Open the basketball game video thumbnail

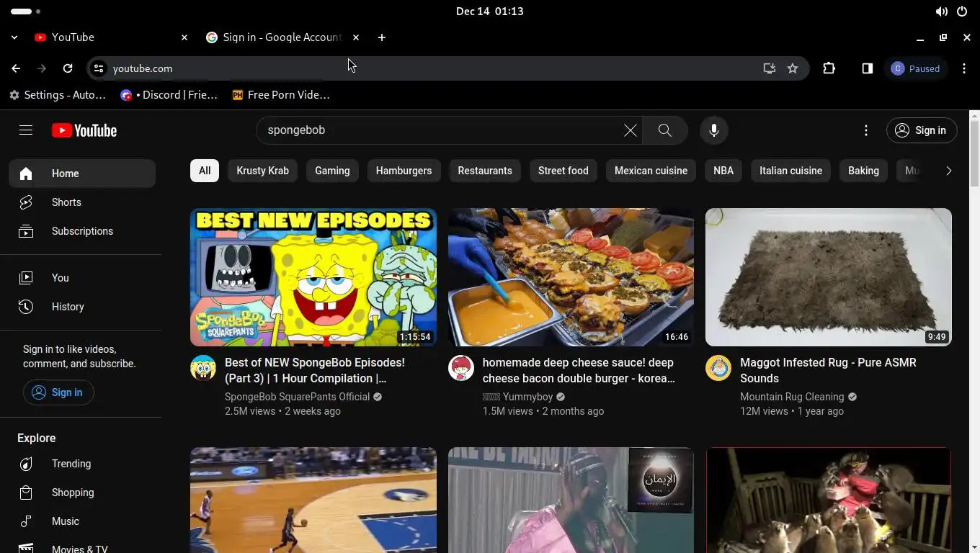pos(313,500)
